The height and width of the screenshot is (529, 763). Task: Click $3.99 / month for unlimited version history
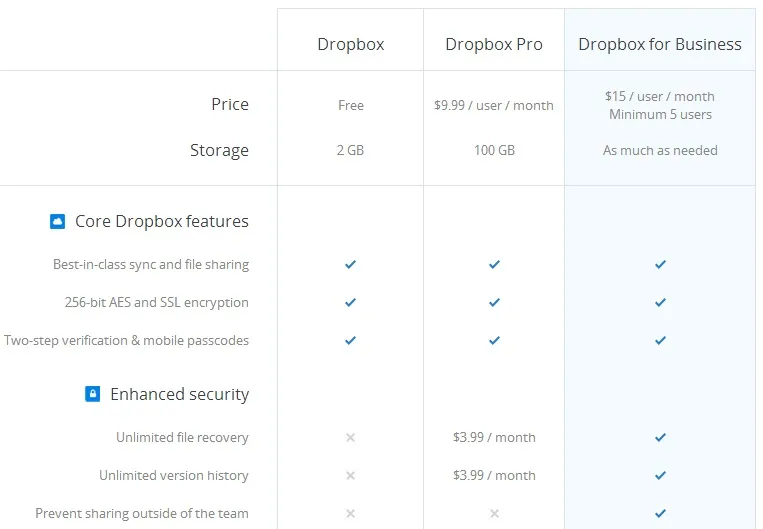point(494,475)
